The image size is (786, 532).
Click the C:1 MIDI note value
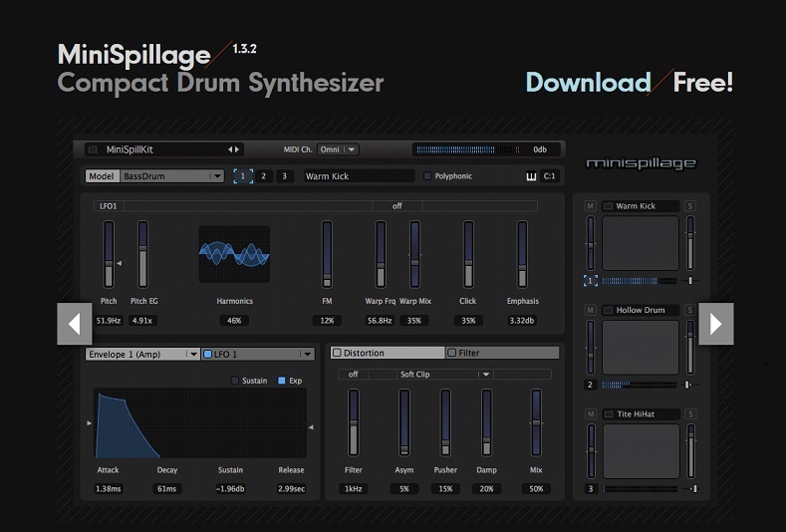549,176
